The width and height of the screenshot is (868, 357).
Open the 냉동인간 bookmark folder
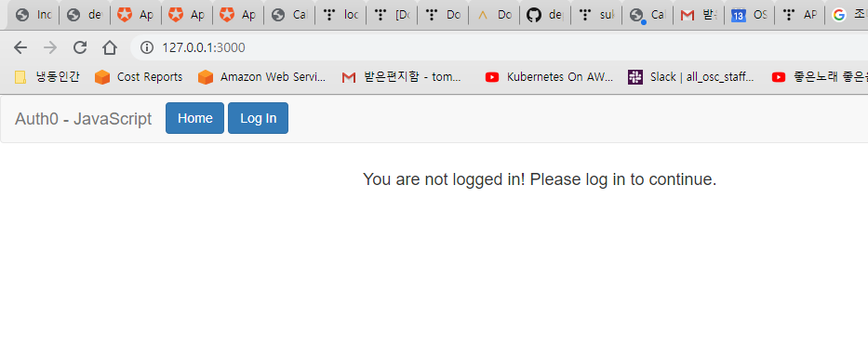pos(47,77)
